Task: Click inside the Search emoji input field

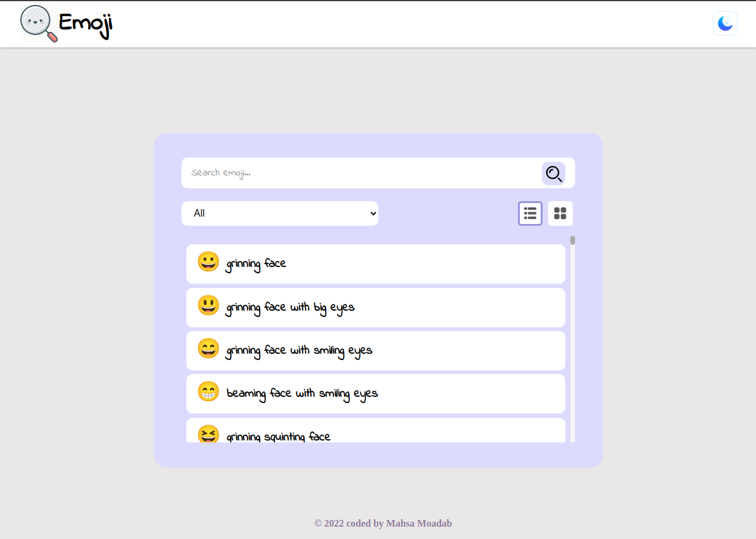Action: 338,173
